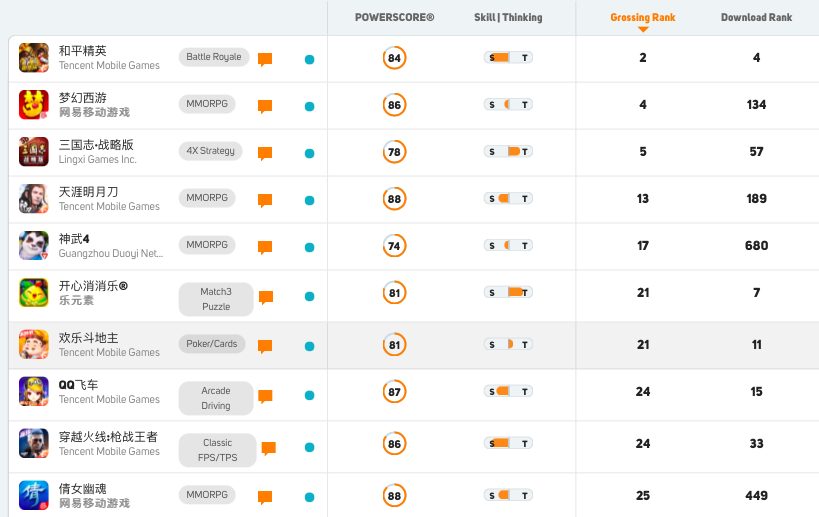This screenshot has height=517, width=819.
Task: Select the 和平精英 game thumbnail
Action: 34,57
